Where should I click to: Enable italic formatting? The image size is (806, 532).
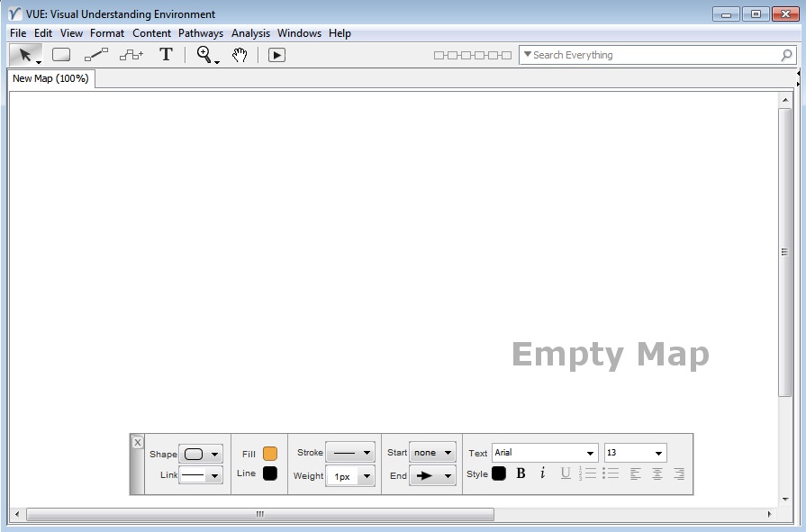click(541, 473)
